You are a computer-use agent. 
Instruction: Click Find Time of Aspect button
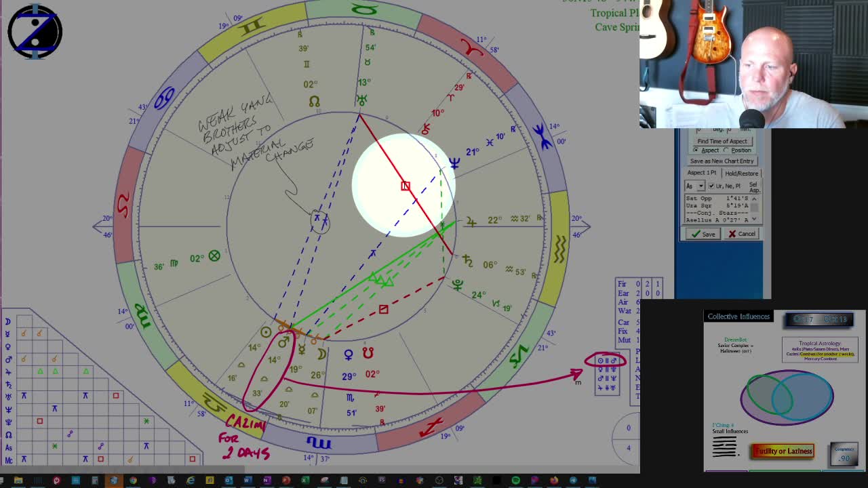pos(722,141)
